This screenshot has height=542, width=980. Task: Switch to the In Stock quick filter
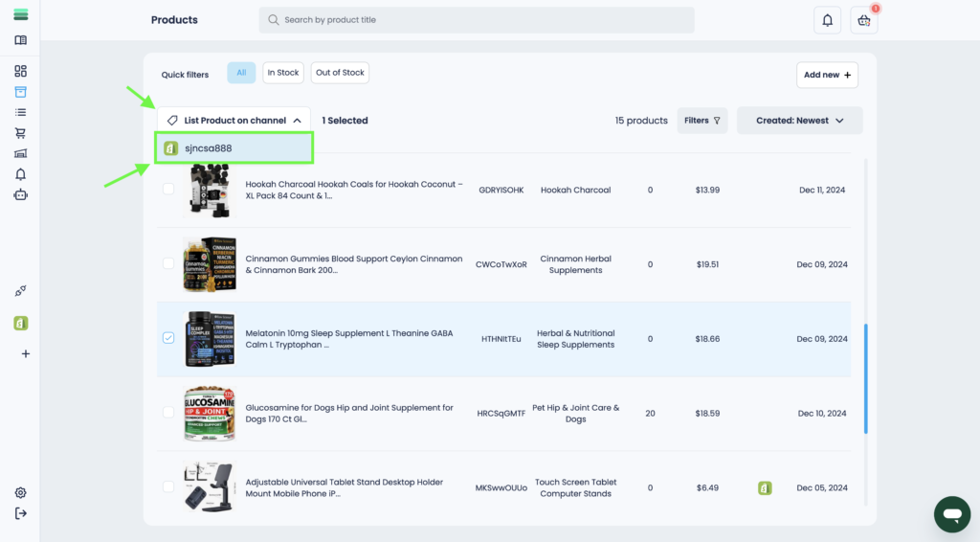(x=282, y=73)
